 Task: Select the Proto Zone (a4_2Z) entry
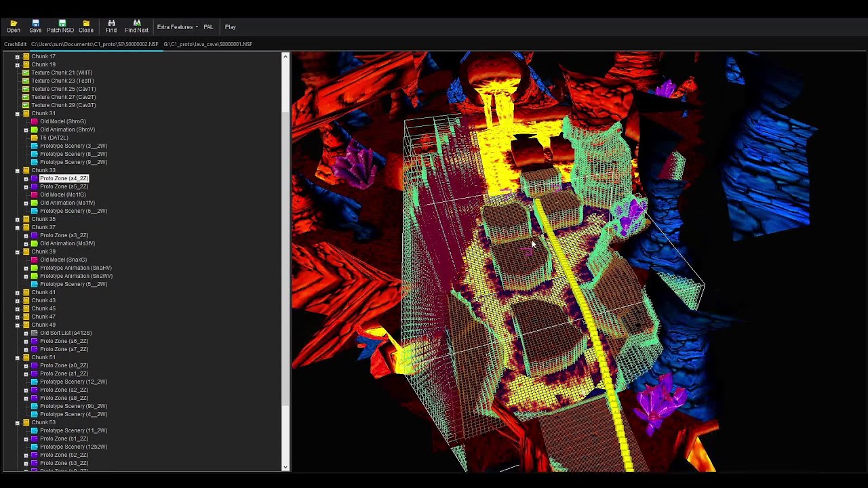coord(64,178)
